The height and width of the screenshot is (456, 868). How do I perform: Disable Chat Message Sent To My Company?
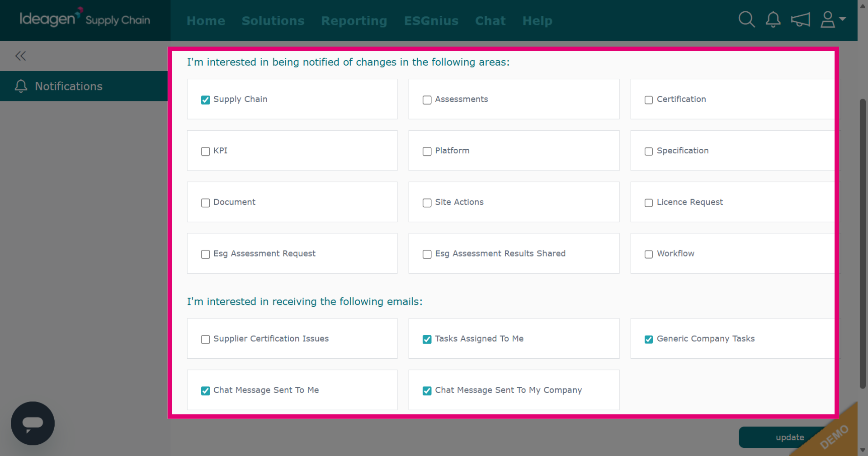coord(427,391)
